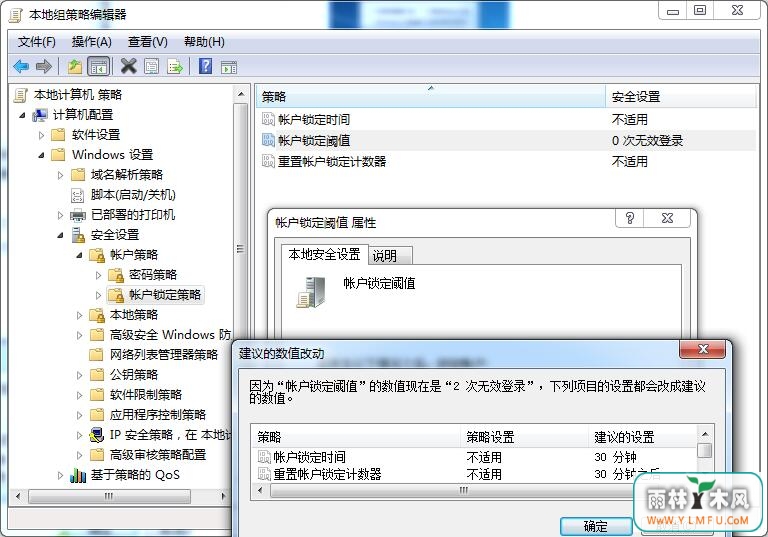This screenshot has width=768, height=537.
Task: Click the 重置帐户锁定计数器 row in suggested changes
Action: click(x=474, y=474)
